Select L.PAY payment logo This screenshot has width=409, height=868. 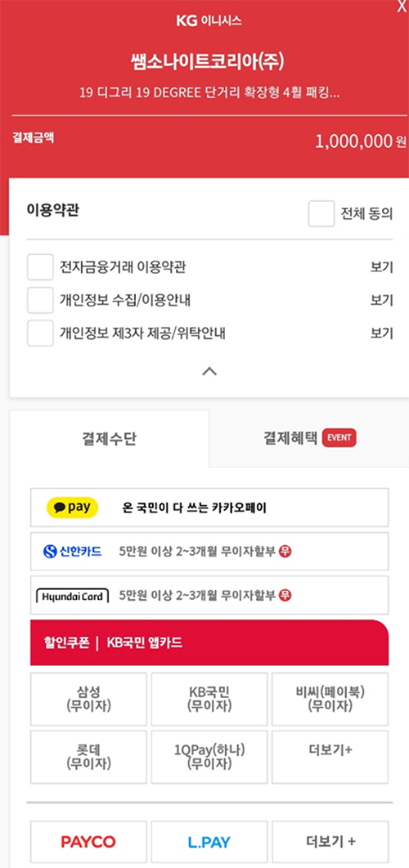point(209,842)
